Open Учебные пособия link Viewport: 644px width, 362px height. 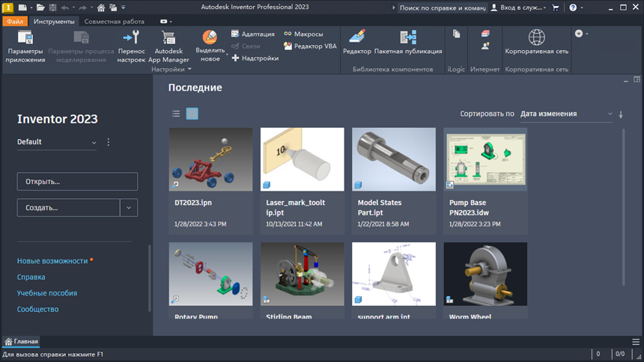47,293
